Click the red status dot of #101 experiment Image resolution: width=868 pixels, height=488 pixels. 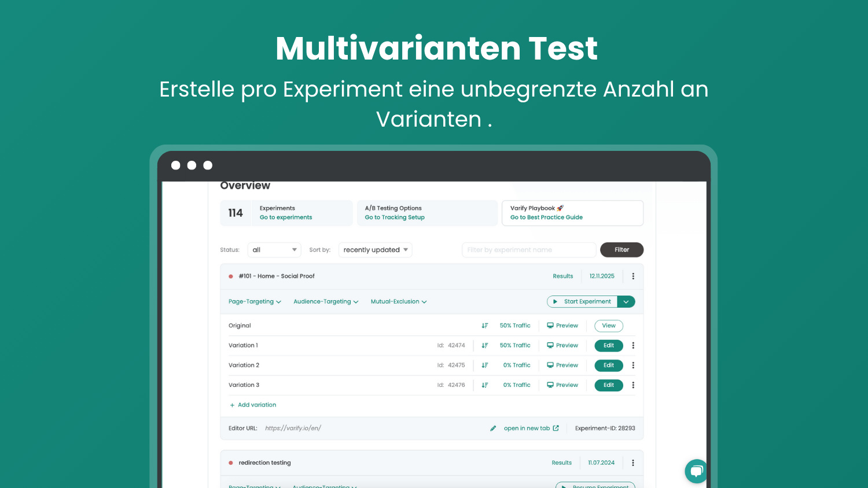(231, 276)
